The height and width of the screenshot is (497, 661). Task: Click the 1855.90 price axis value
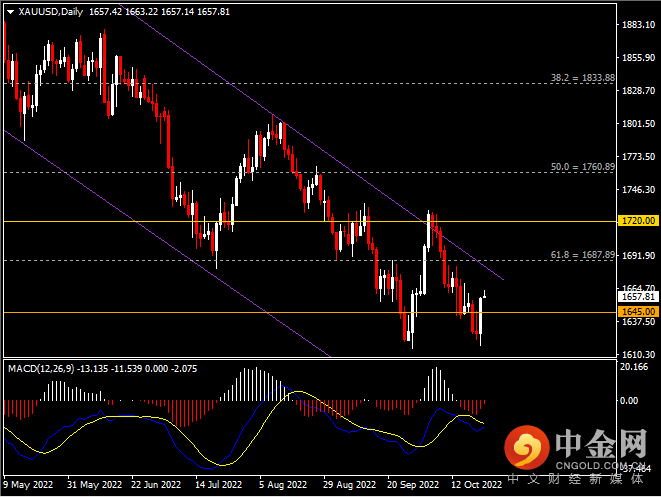pos(639,58)
